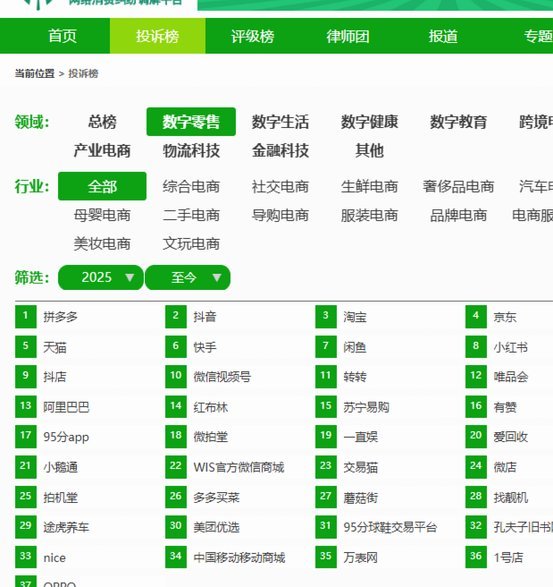Open the 评级榜 tab
Image resolution: width=553 pixels, height=587 pixels.
(253, 36)
